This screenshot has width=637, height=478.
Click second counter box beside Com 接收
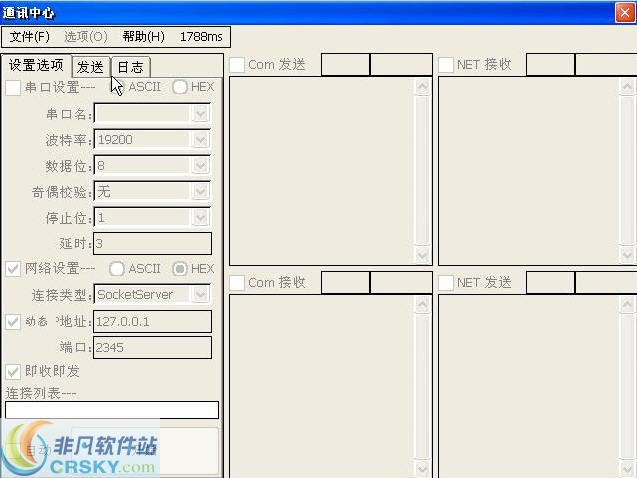point(401,283)
